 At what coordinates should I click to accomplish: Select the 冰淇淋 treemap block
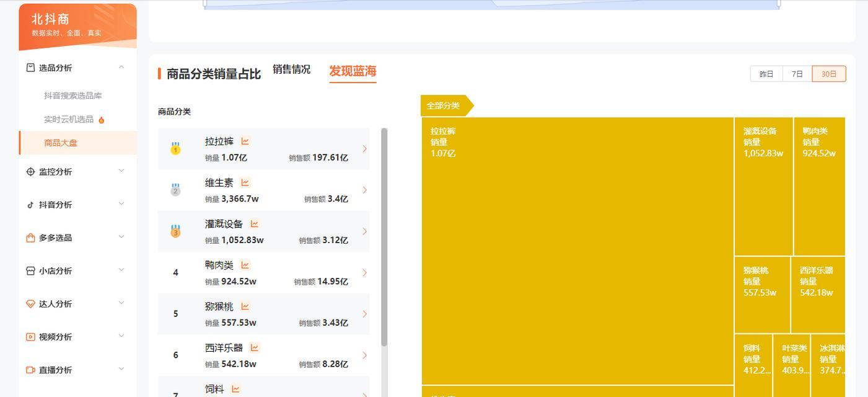point(828,365)
